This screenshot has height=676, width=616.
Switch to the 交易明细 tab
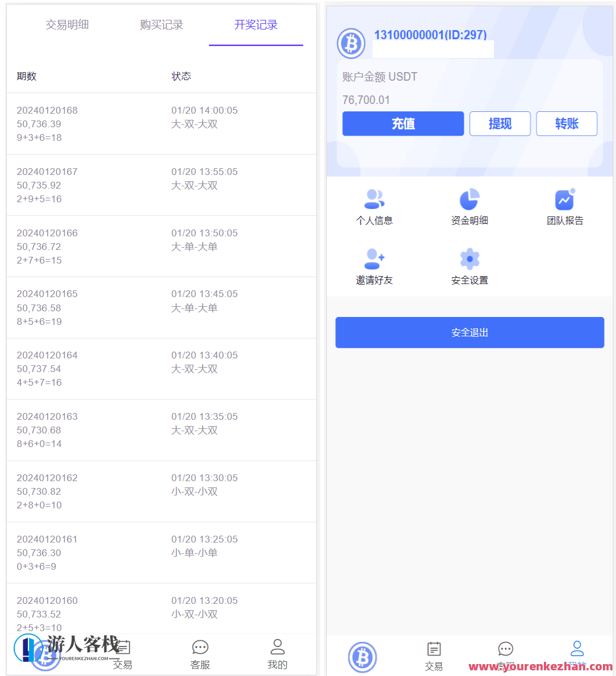66,25
